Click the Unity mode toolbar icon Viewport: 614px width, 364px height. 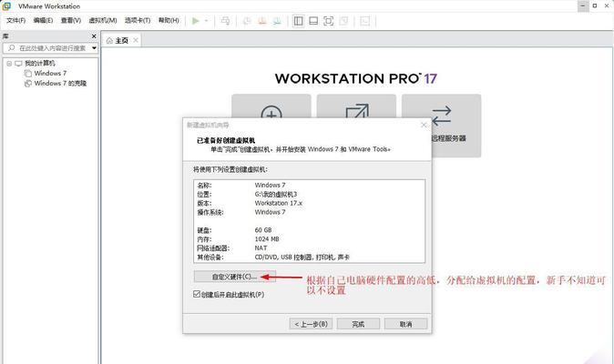[x=343, y=21]
